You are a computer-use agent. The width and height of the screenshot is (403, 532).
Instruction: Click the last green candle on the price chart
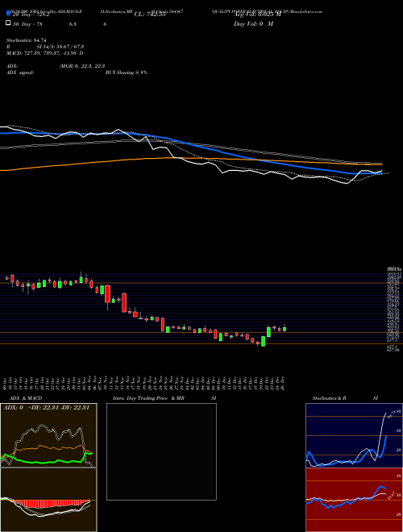[285, 328]
